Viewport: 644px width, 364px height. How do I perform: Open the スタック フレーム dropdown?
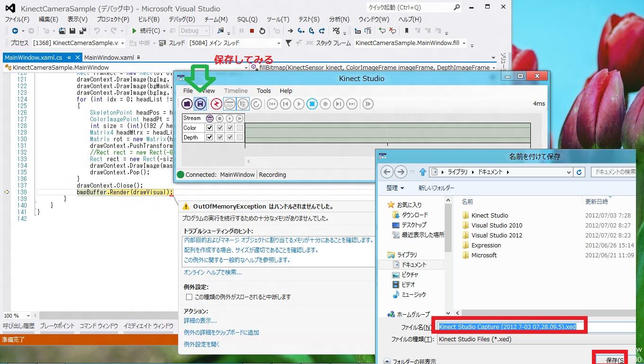click(410, 43)
